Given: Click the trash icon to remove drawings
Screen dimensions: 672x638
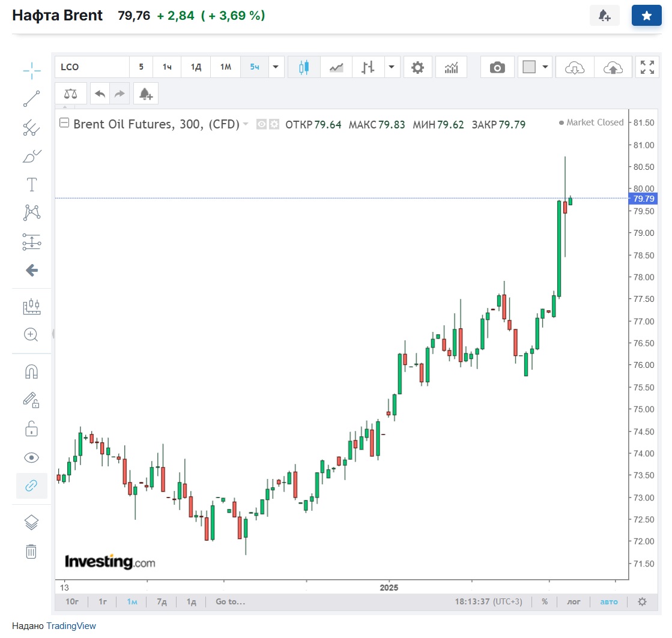Looking at the screenshot, I should pos(31,551).
